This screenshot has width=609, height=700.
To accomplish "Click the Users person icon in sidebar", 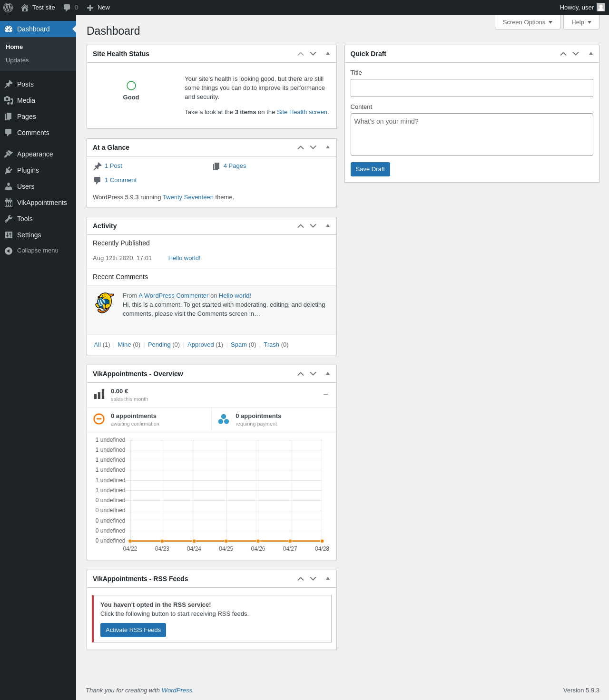I will tap(9, 186).
